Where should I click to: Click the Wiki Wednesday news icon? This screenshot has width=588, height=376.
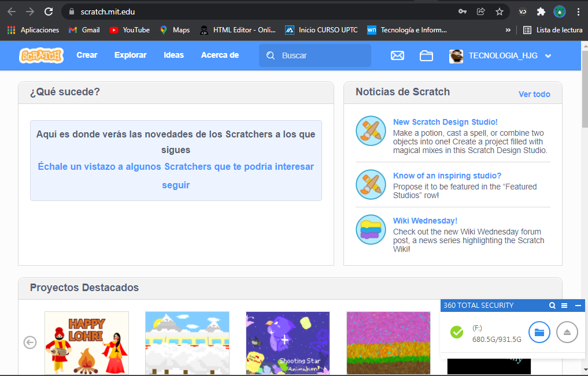[x=371, y=229]
